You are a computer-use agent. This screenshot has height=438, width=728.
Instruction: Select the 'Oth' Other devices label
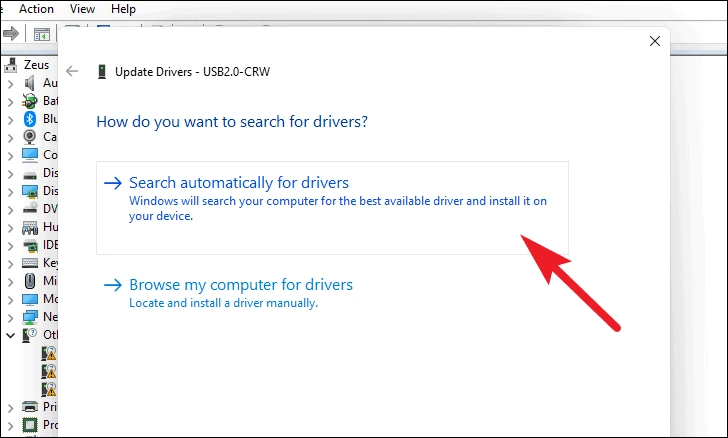point(50,334)
